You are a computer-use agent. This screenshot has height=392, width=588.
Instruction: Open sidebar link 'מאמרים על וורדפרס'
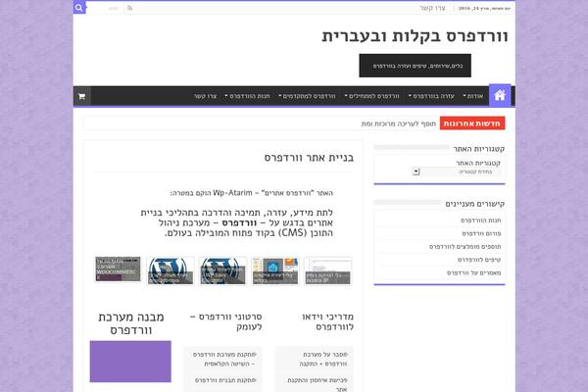point(474,272)
